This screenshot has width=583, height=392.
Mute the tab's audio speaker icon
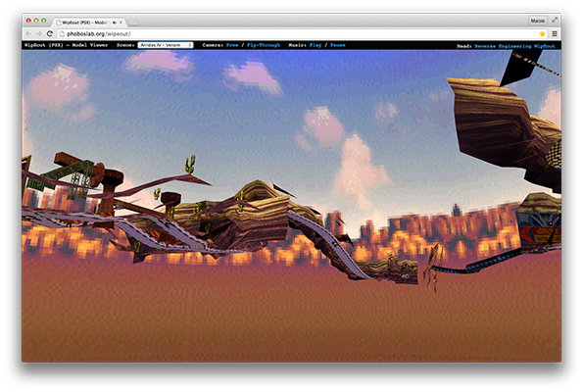pyautogui.click(x=114, y=23)
